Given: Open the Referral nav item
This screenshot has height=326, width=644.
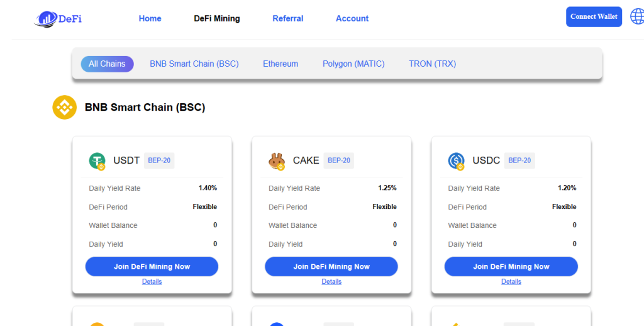Looking at the screenshot, I should 288,18.
